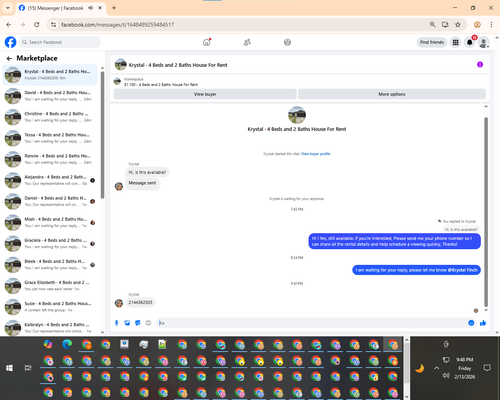Click the View buyer button

tap(205, 94)
